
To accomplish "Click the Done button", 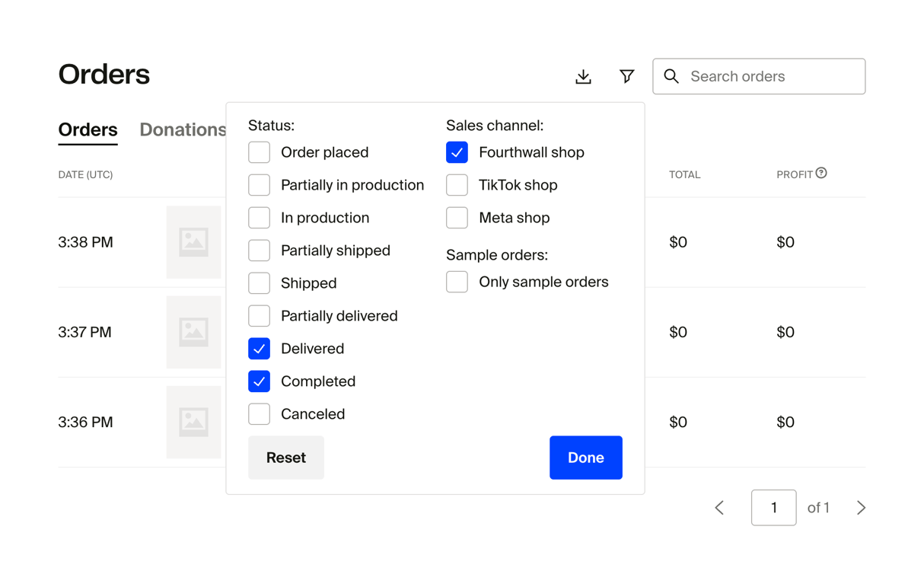I will pyautogui.click(x=586, y=458).
